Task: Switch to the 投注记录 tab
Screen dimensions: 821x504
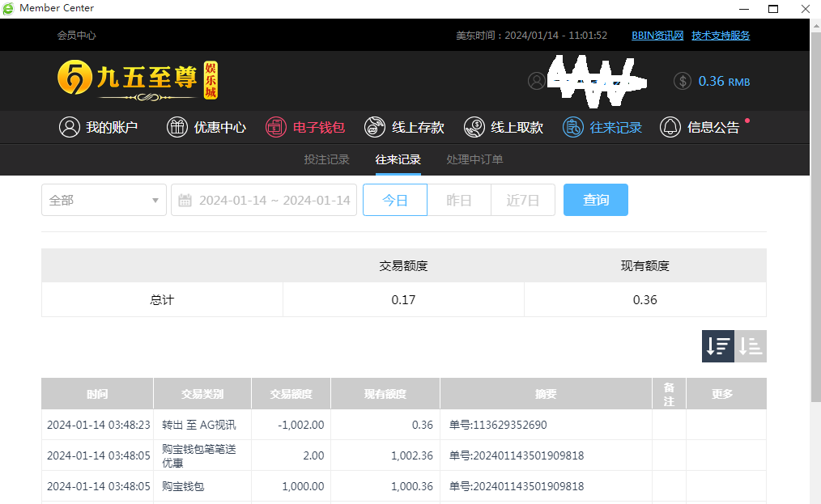Action: coord(326,159)
